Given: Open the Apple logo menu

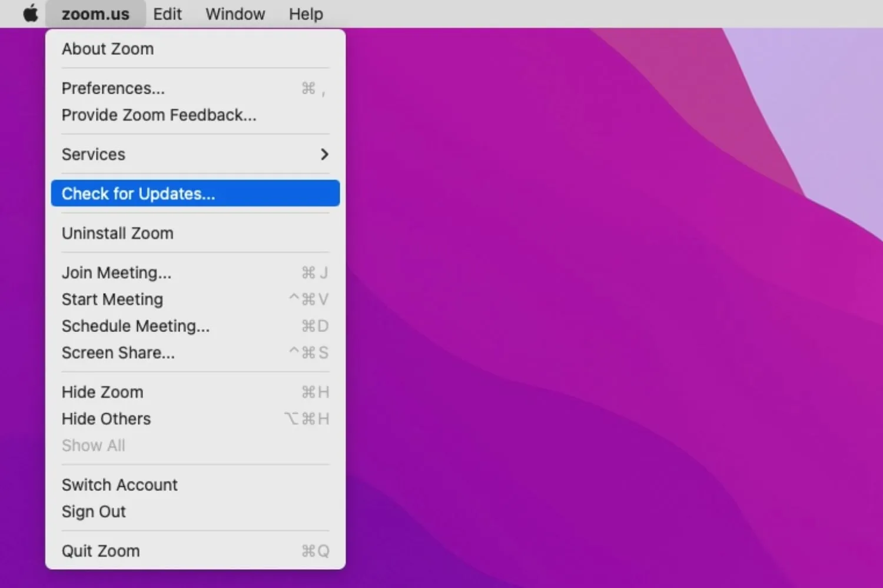Looking at the screenshot, I should (31, 14).
